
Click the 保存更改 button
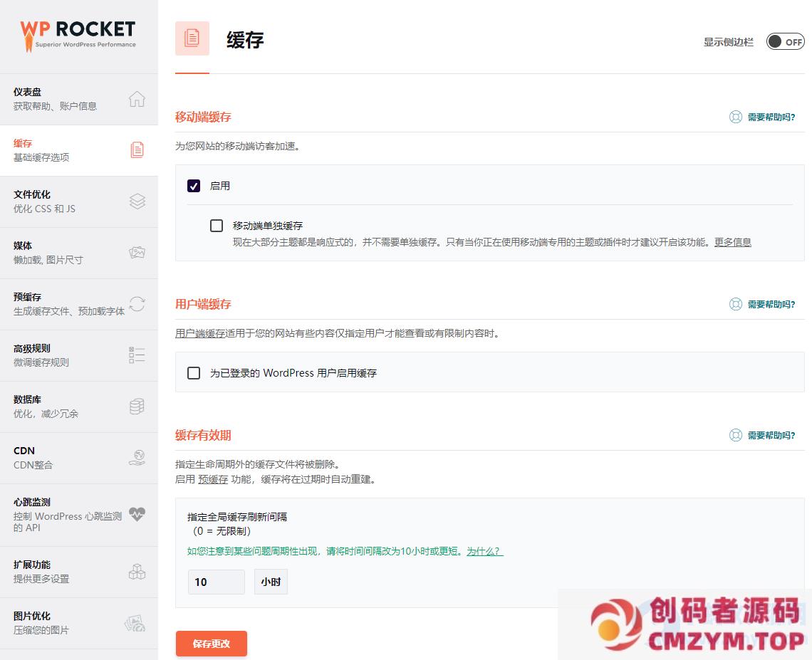coord(212,644)
